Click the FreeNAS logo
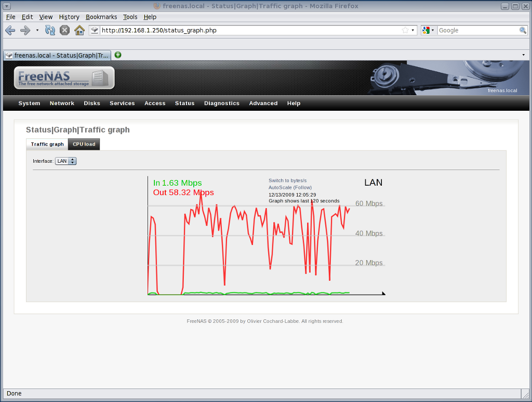 [x=64, y=77]
